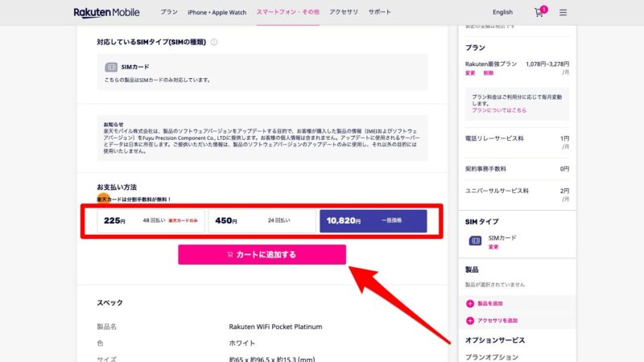Open the アクセサリ navigation item
Screen dimensions: 644x362
(x=344, y=12)
